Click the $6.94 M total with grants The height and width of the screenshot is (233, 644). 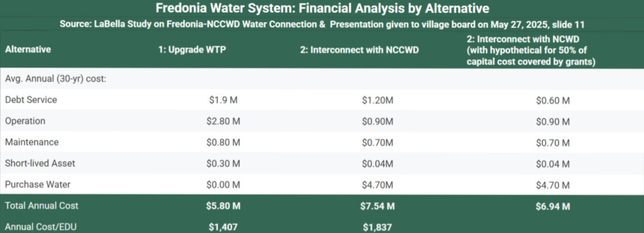[x=553, y=206]
